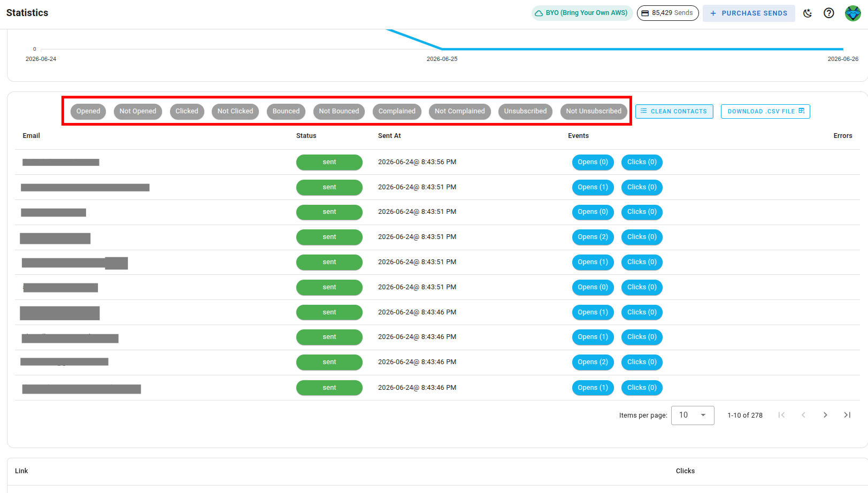Toggle dark mode moon icon

click(x=808, y=13)
